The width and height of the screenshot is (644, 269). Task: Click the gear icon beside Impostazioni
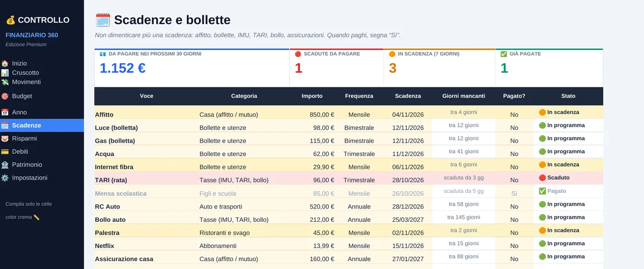tap(5, 178)
